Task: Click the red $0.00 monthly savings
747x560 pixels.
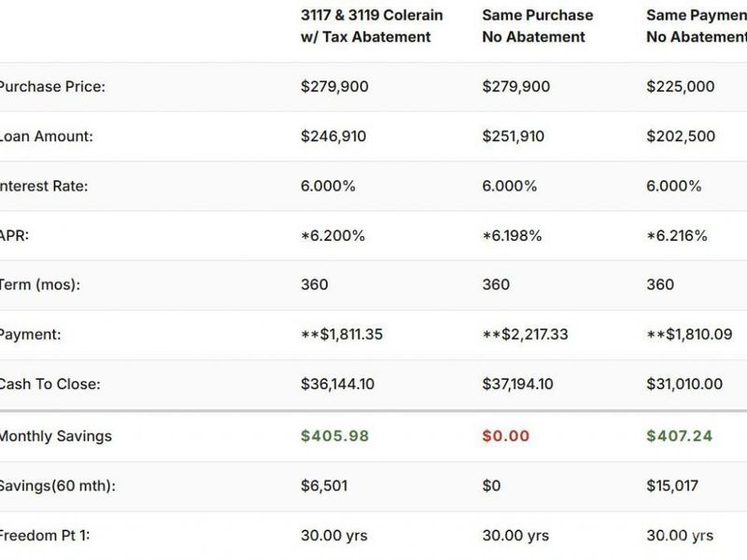Action: coord(505,436)
